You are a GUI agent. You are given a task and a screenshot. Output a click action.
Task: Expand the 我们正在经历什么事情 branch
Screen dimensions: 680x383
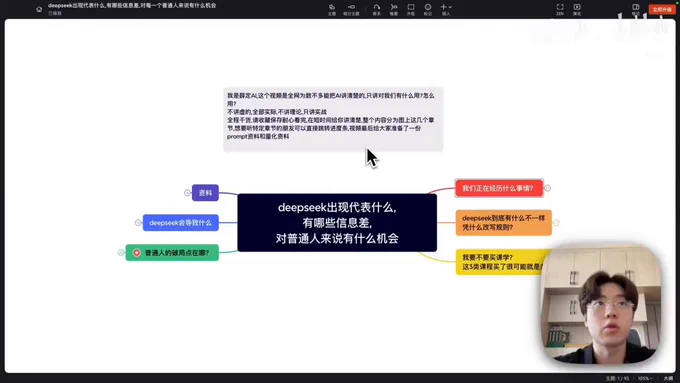[547, 188]
